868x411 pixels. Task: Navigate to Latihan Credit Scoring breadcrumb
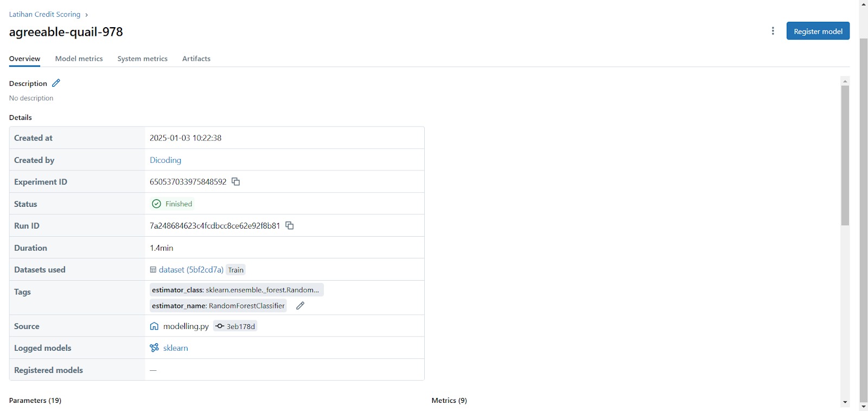44,15
